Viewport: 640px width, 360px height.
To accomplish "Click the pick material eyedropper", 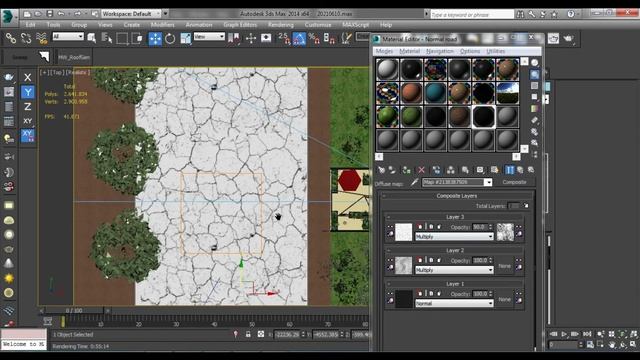I will click(x=414, y=182).
